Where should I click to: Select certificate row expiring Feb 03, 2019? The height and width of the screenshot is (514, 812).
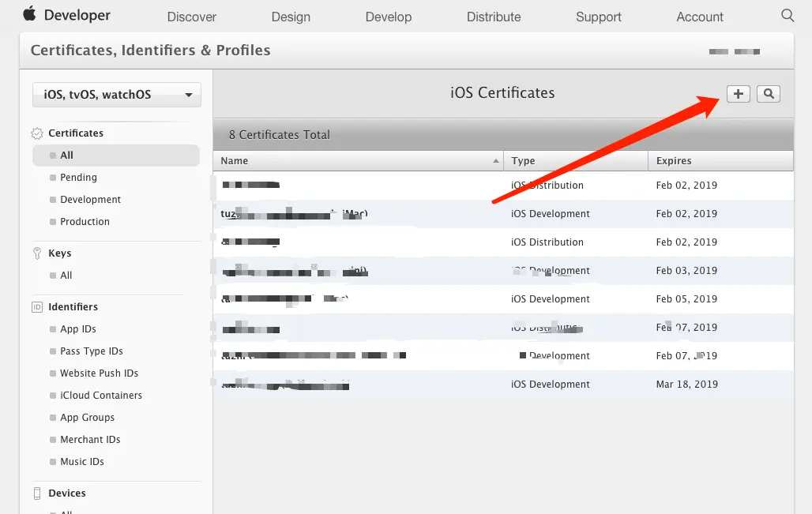[x=503, y=271]
